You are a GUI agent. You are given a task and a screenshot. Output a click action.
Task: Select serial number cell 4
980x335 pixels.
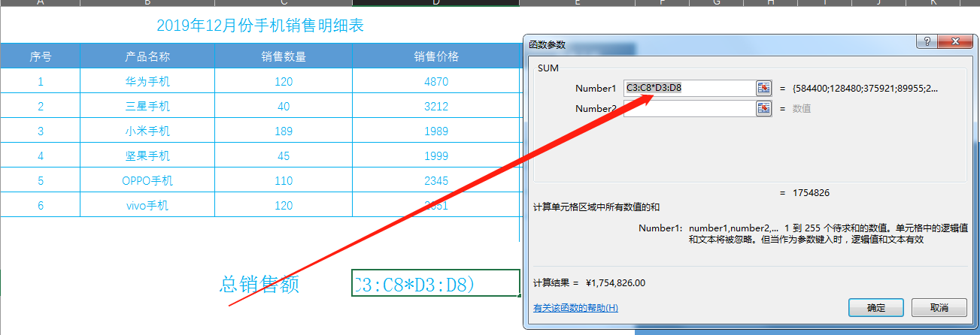click(x=41, y=155)
